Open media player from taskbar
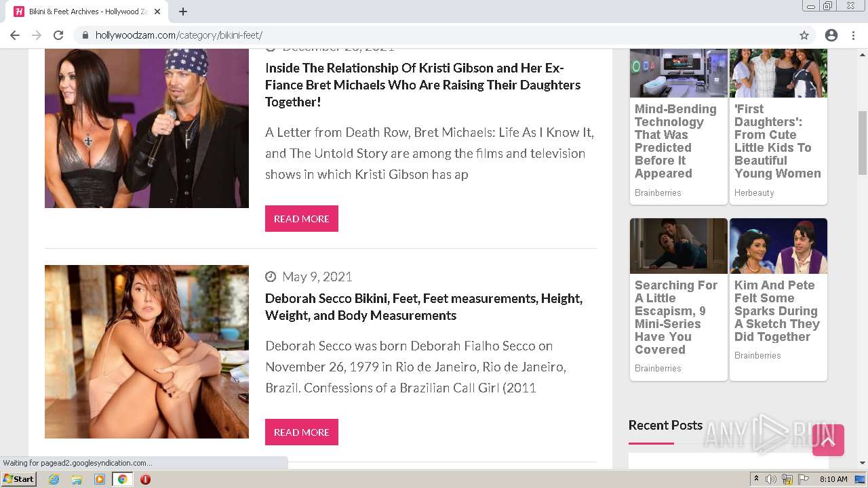868x488 pixels. coord(100,479)
